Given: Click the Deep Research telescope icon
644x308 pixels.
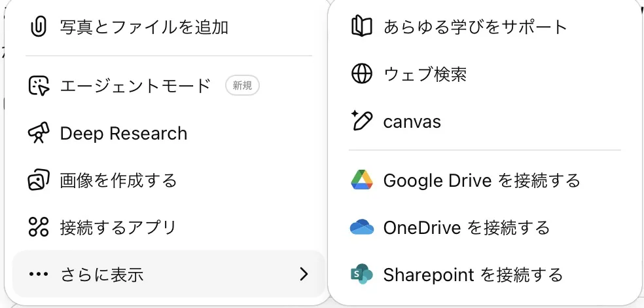Looking at the screenshot, I should point(39,133).
